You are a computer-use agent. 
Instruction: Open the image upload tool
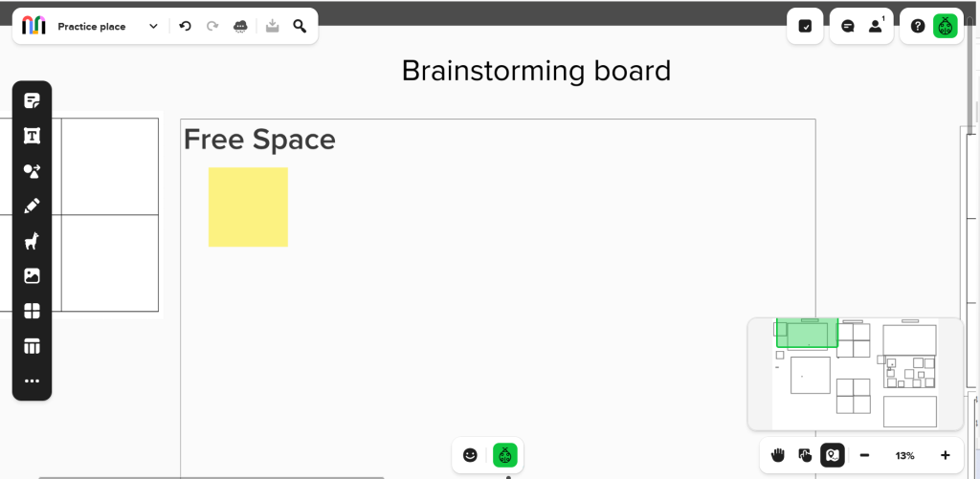coord(32,276)
